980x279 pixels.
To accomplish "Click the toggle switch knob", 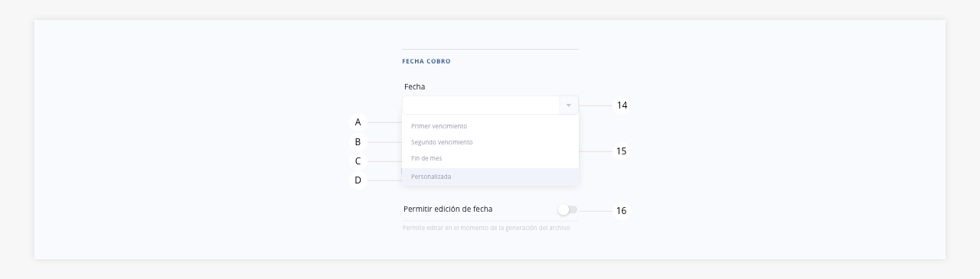I will (563, 209).
